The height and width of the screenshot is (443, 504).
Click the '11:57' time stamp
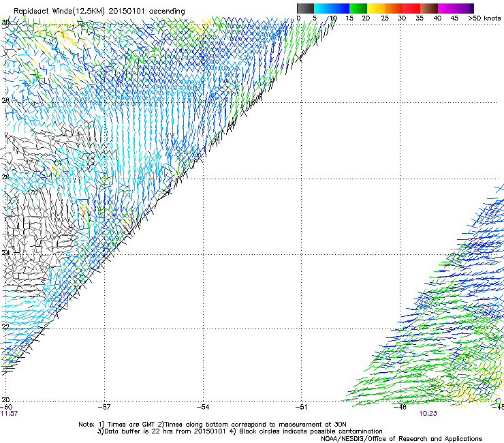coord(9,414)
